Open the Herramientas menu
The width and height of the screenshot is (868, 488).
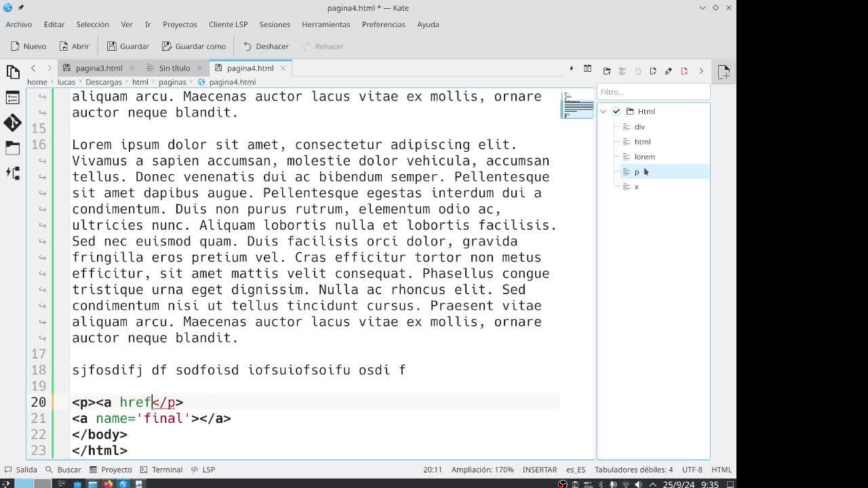click(x=326, y=24)
